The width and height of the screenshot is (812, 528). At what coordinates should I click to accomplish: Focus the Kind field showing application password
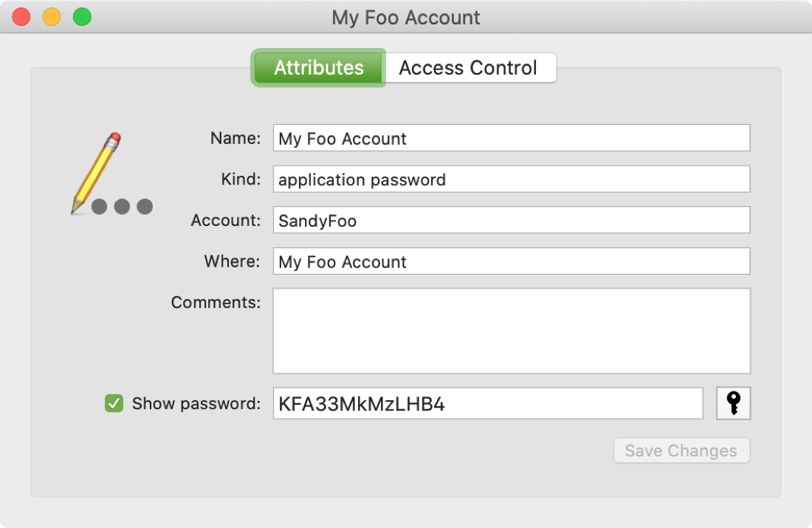coord(511,179)
